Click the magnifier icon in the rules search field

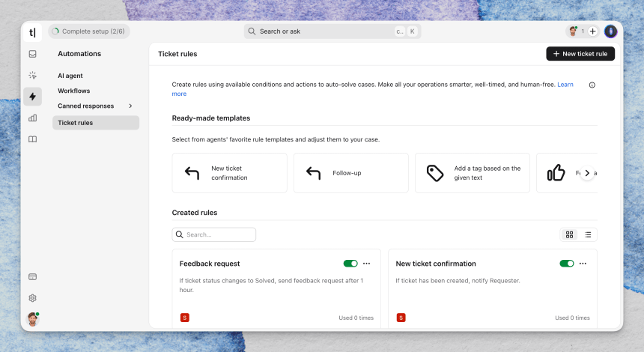pos(180,234)
